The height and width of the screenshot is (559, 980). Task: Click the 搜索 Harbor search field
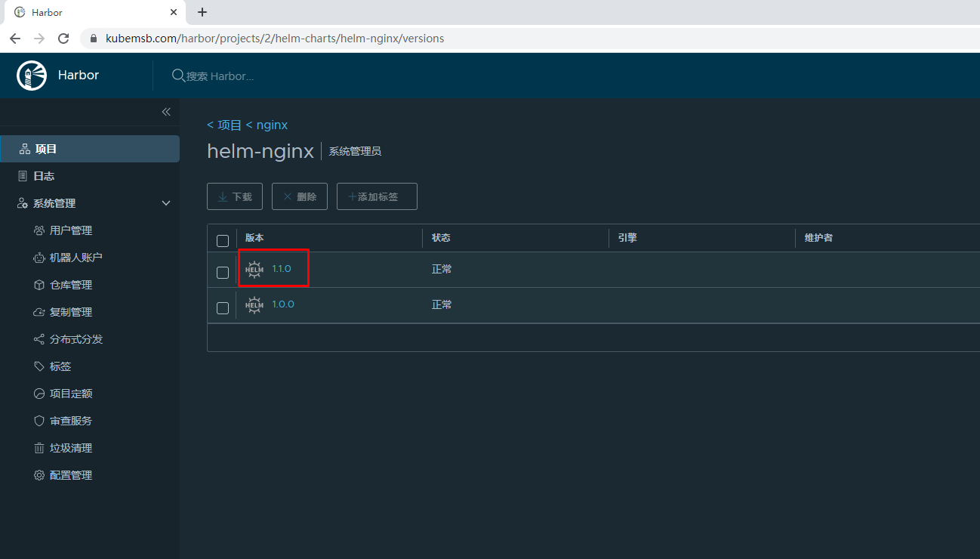pyautogui.click(x=220, y=76)
